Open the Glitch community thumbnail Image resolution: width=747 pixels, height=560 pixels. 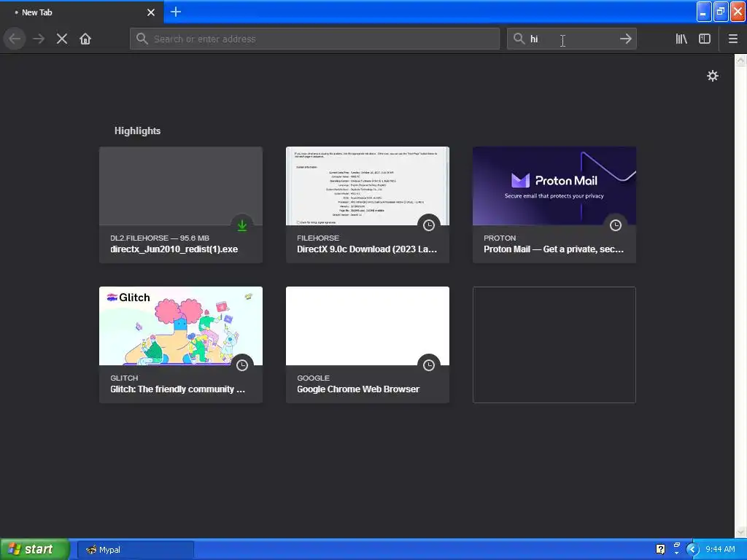[x=181, y=326]
